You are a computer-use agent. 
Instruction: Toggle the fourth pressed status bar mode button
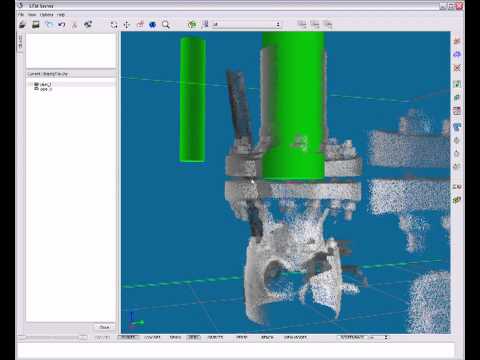[x=193, y=337]
